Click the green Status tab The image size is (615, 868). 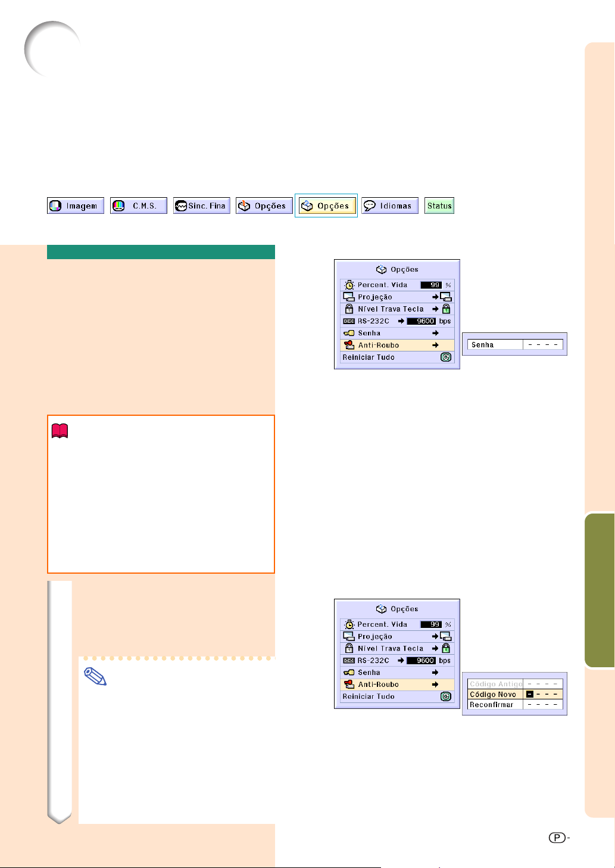(x=439, y=206)
